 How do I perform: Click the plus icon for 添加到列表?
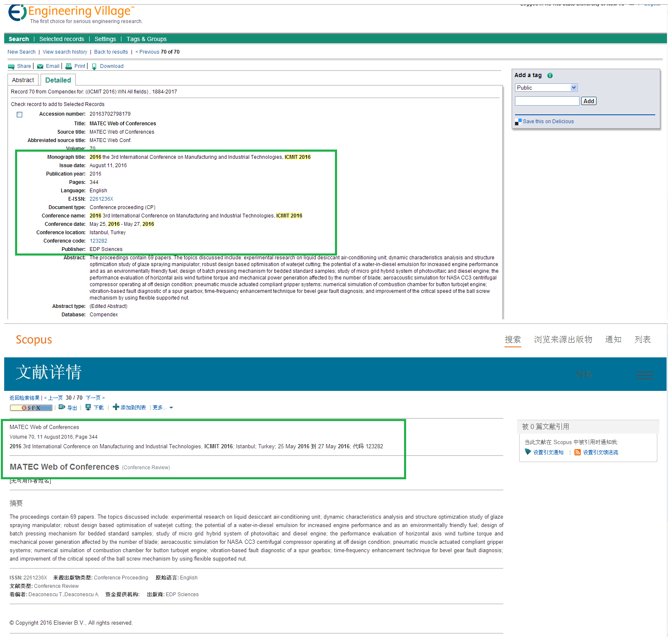(x=116, y=407)
